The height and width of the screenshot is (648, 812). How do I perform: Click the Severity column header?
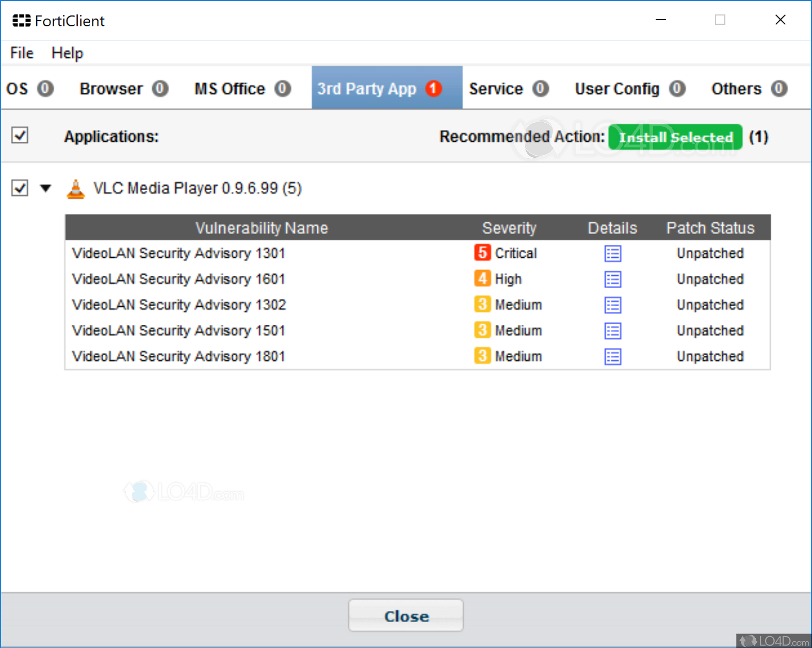tap(509, 228)
